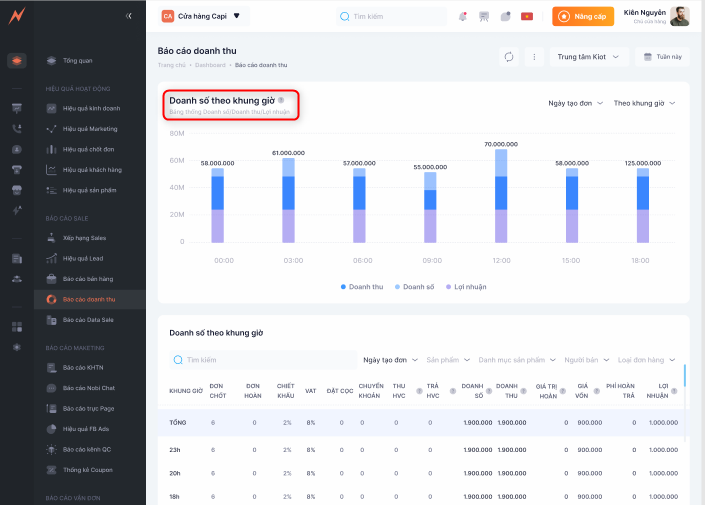The height and width of the screenshot is (505, 705).
Task: Click the Vietnam flag language icon
Action: tap(527, 16)
